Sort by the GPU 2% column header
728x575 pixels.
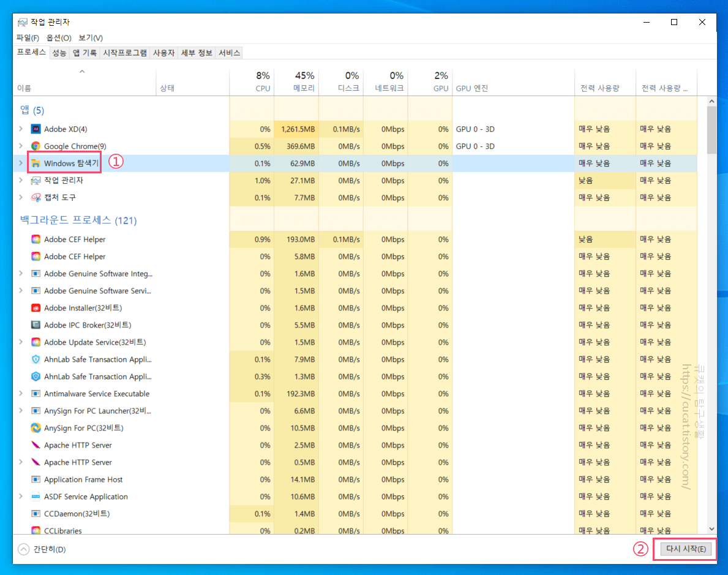point(430,81)
